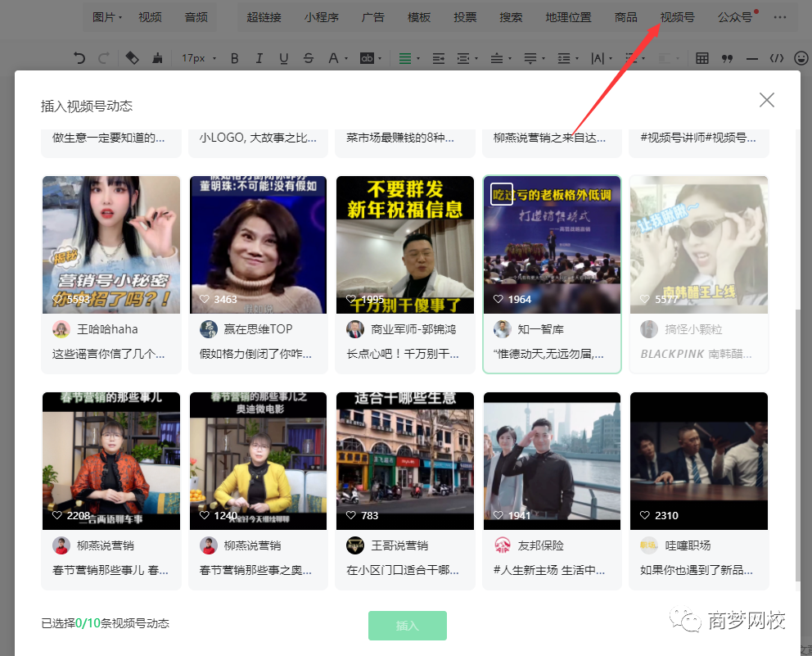Image resolution: width=812 pixels, height=656 pixels.
Task: Open the 投票 menu item
Action: (x=465, y=17)
